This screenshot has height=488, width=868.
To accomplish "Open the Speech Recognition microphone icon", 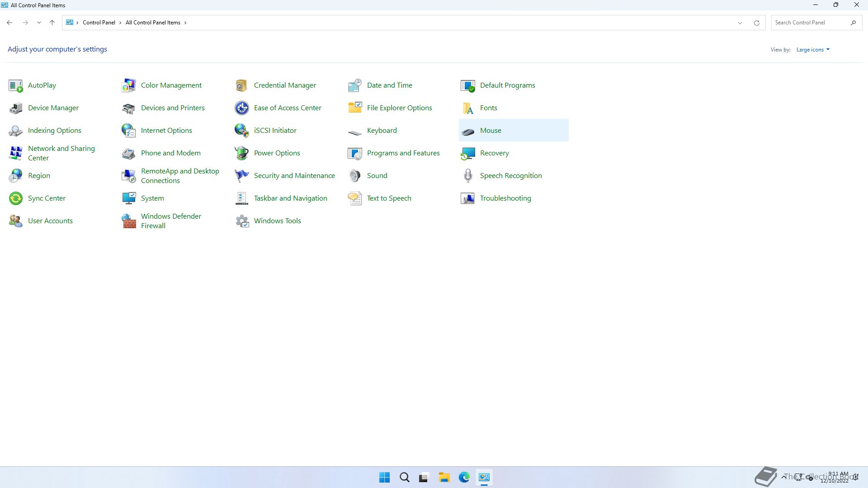I will pos(468,176).
